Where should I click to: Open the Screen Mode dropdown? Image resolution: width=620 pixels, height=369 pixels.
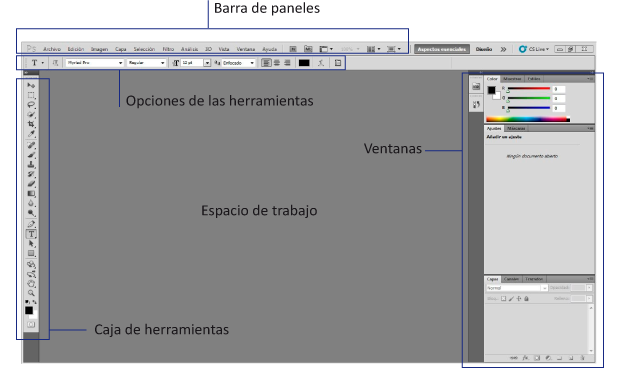click(x=394, y=49)
